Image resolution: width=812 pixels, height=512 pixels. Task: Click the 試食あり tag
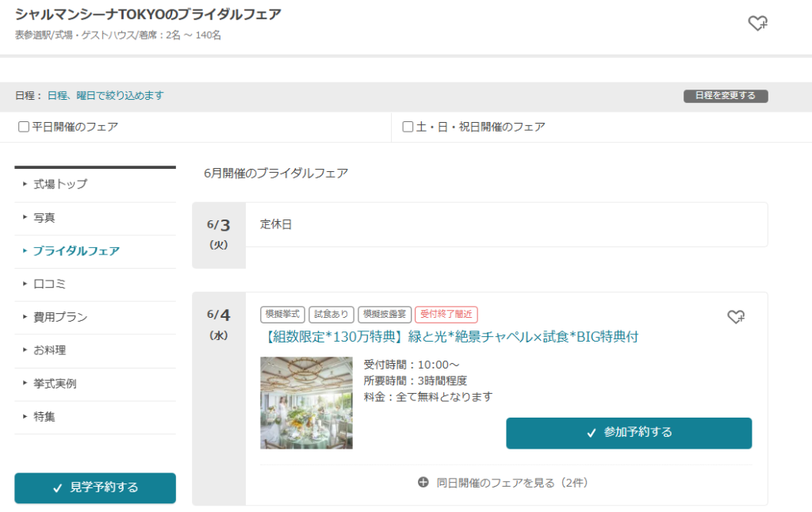click(x=331, y=314)
